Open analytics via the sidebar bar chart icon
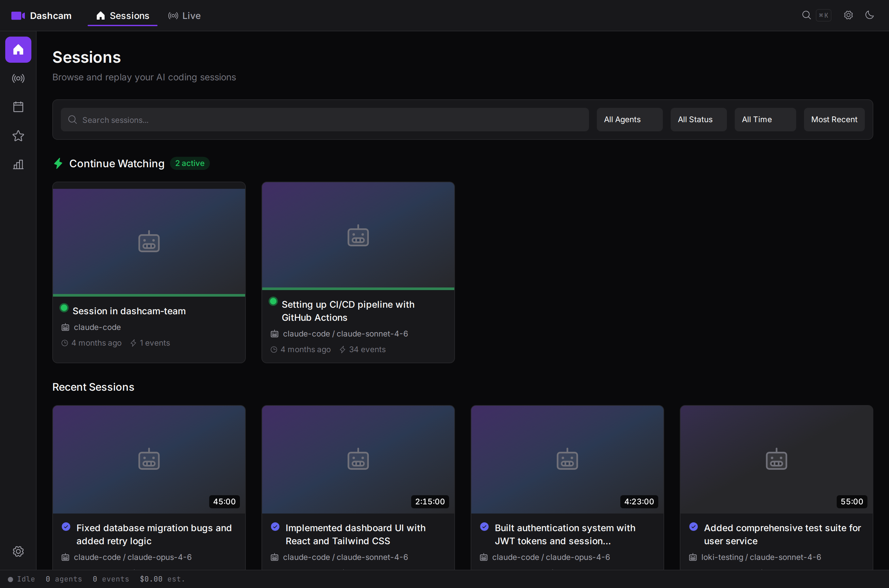Image resolution: width=889 pixels, height=588 pixels. point(18,164)
